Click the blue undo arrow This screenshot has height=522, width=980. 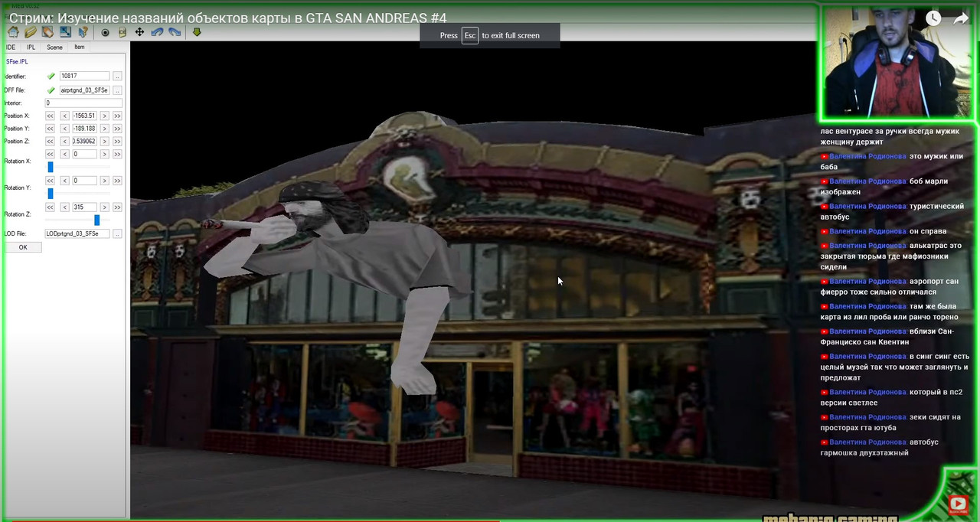[x=157, y=32]
